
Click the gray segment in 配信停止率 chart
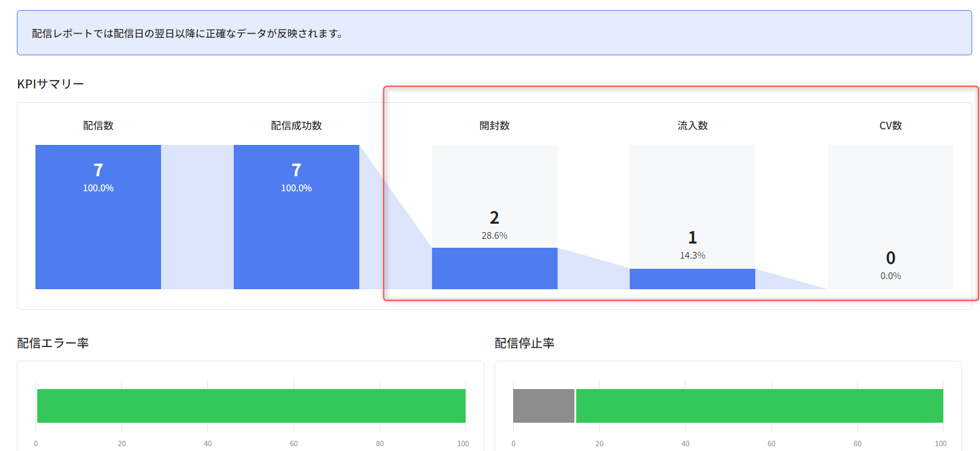point(544,406)
